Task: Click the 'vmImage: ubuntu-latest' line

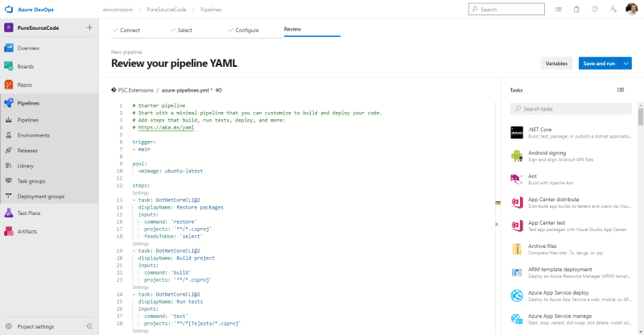Action: 171,171
